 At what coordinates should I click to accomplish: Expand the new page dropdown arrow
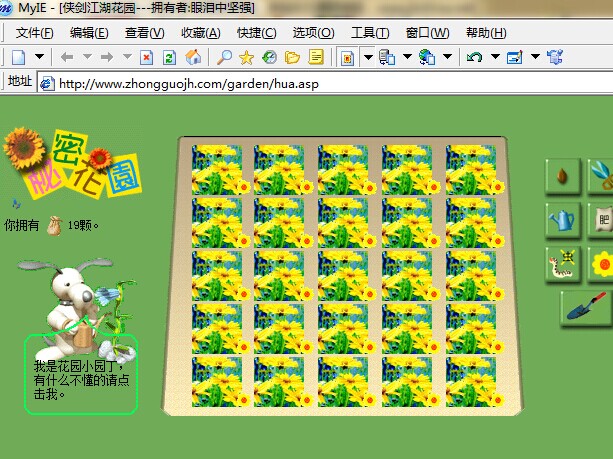point(39,57)
